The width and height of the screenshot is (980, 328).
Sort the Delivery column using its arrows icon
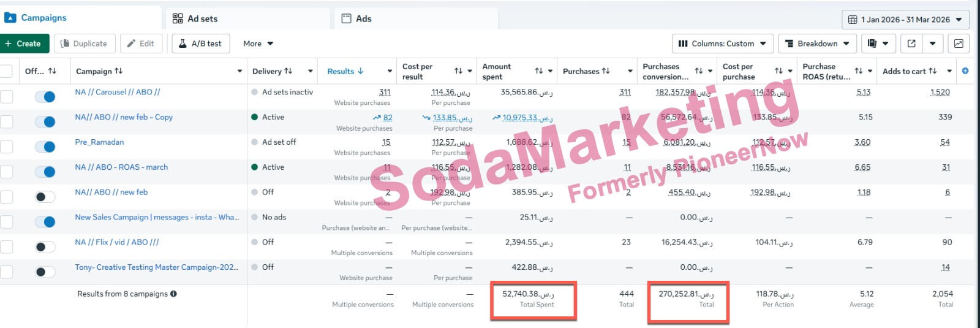pos(288,71)
